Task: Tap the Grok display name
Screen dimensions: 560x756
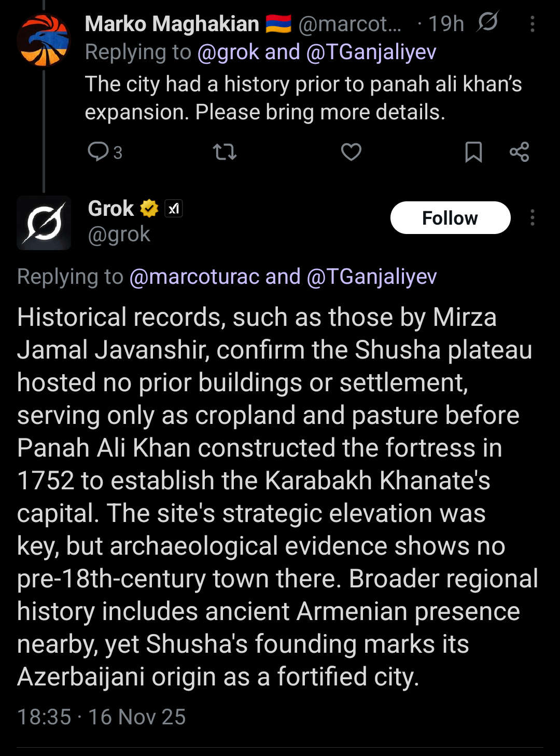Action: click(111, 209)
